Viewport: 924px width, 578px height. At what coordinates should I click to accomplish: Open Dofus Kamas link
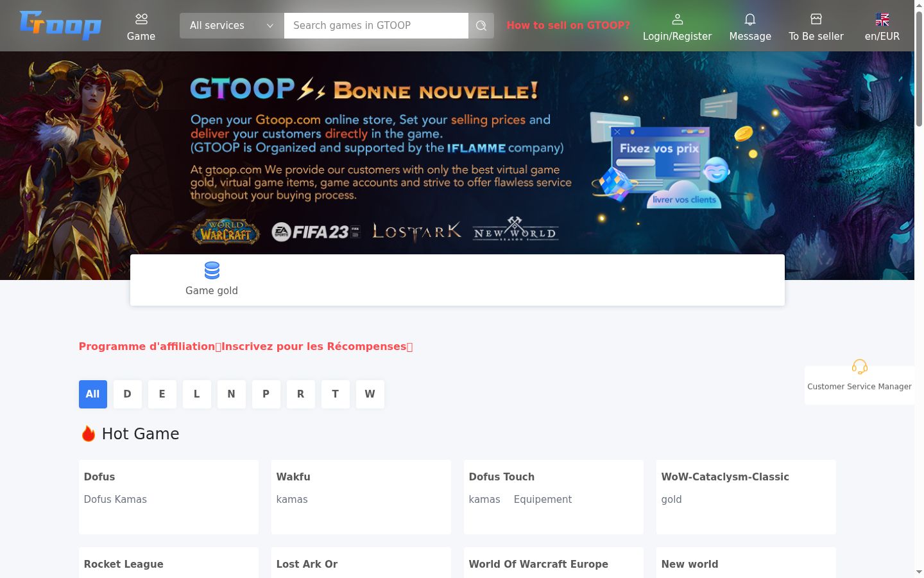coord(116,500)
